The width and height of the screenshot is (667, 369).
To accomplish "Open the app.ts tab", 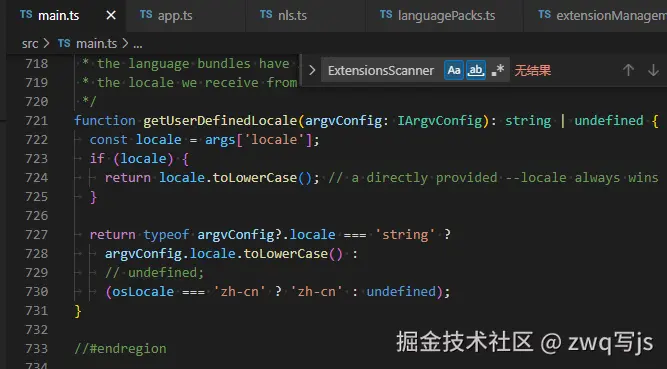I will click(x=185, y=16).
